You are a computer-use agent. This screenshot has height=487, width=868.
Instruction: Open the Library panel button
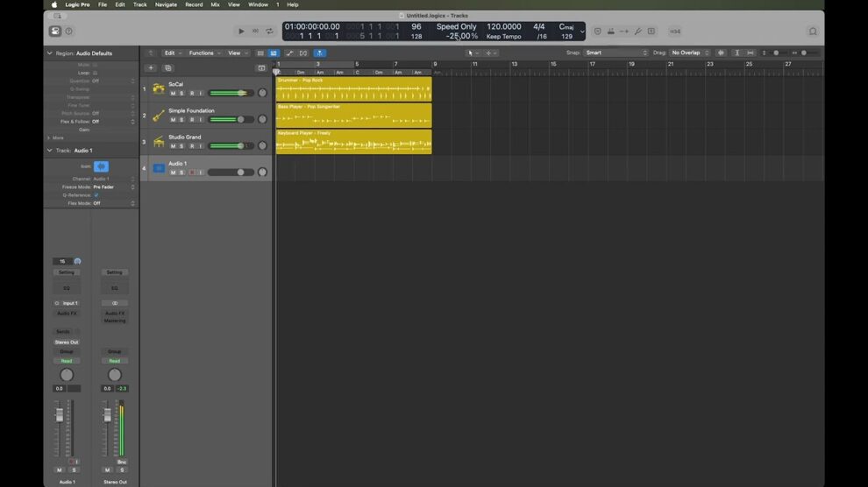(x=55, y=31)
